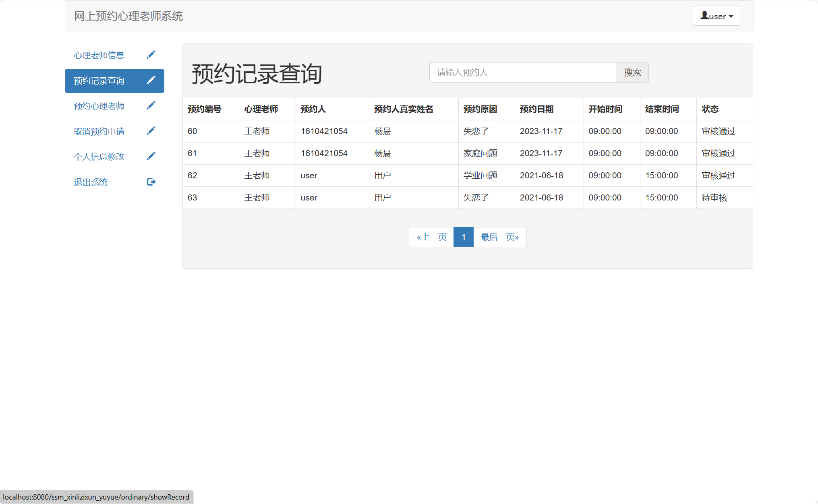Click the pencil icon next to 预约心理老师

coord(151,105)
